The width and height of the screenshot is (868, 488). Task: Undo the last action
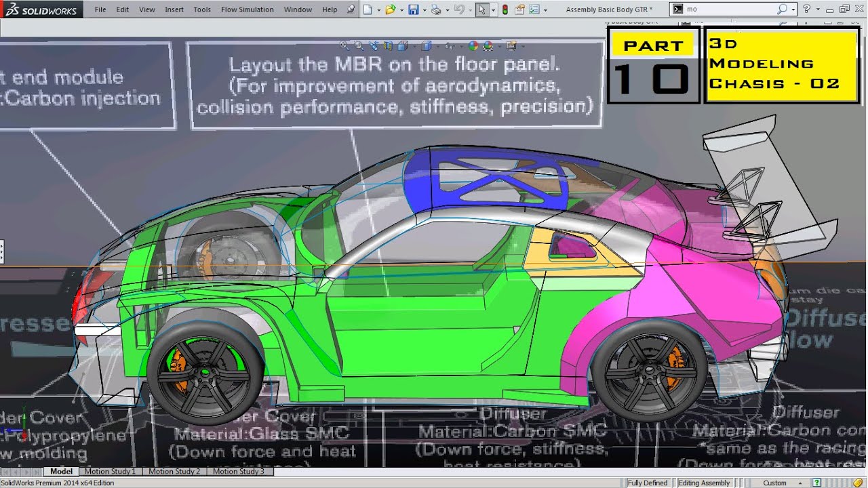[459, 9]
